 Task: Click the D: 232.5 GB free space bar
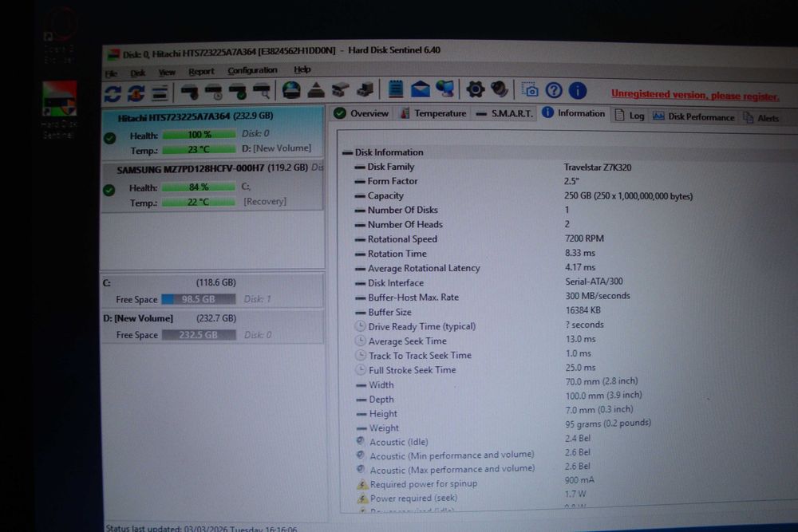point(199,335)
